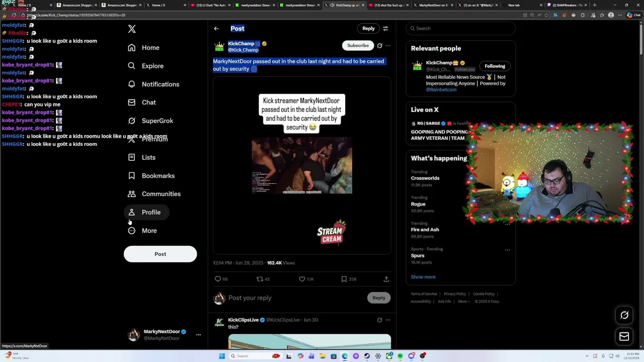The width and height of the screenshot is (644, 362).
Task: Open Lists in the sidebar
Action: (x=142, y=157)
